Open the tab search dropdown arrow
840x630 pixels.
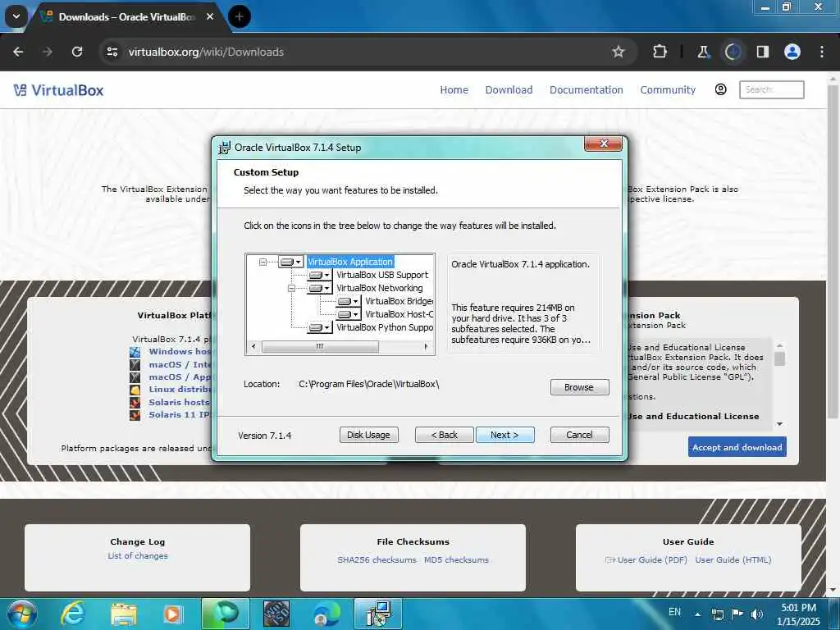(x=16, y=16)
